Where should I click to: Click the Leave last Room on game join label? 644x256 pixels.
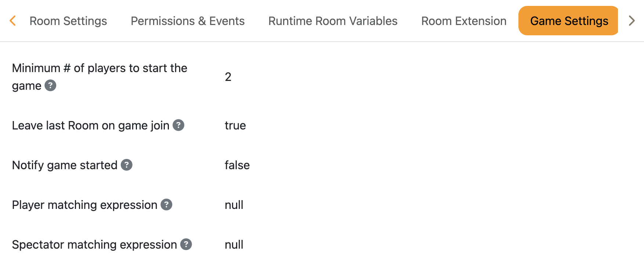[x=90, y=125]
